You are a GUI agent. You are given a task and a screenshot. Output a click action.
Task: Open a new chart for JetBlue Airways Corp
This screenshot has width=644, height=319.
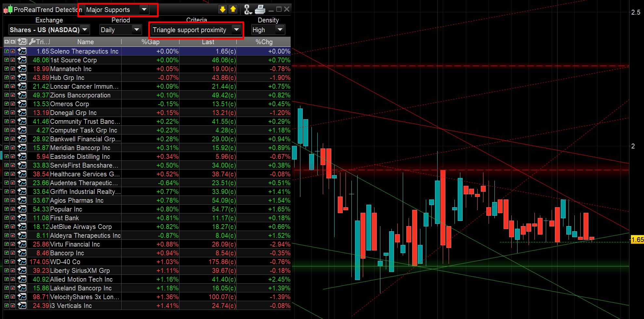[22, 227]
